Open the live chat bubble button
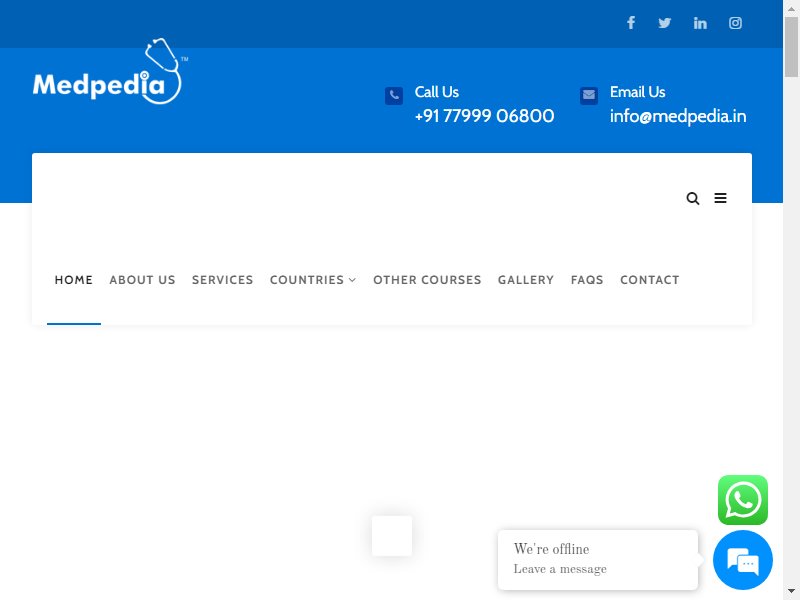800x600 pixels. click(x=743, y=560)
